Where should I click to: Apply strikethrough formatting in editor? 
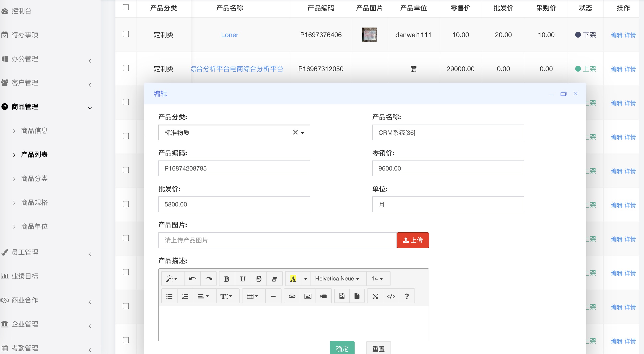259,279
